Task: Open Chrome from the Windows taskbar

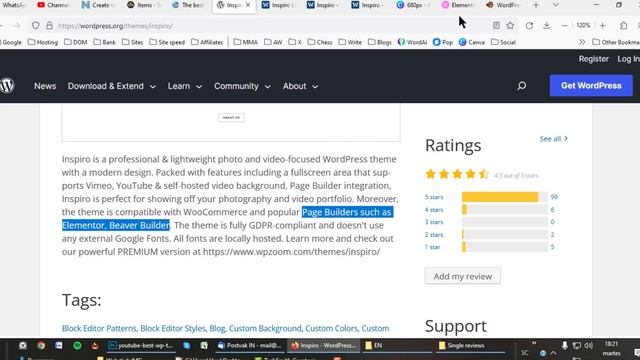Action: 41,345
